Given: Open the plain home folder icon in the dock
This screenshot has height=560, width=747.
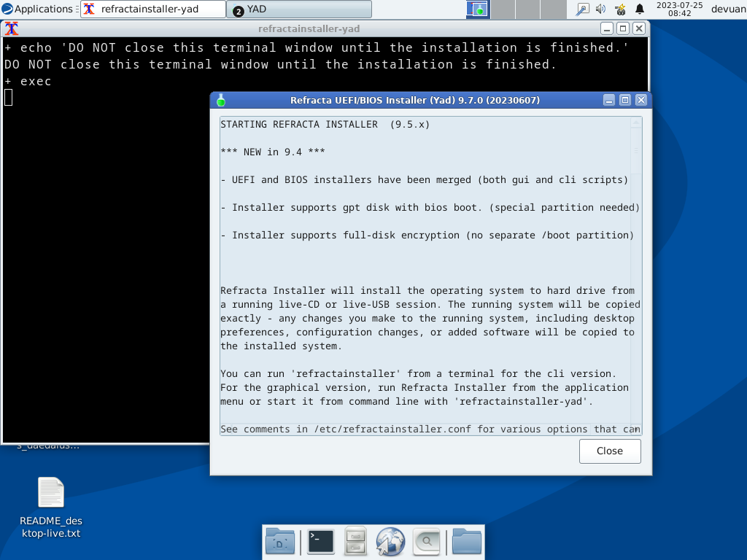Looking at the screenshot, I should tap(466, 542).
